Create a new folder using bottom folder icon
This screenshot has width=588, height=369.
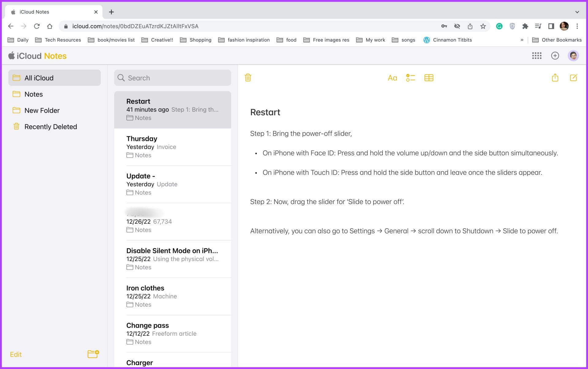(x=93, y=354)
